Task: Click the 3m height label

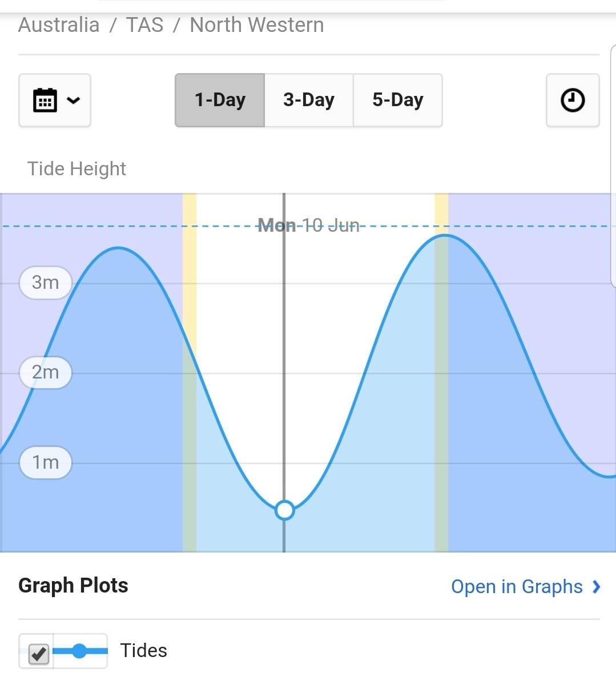Action: point(46,283)
